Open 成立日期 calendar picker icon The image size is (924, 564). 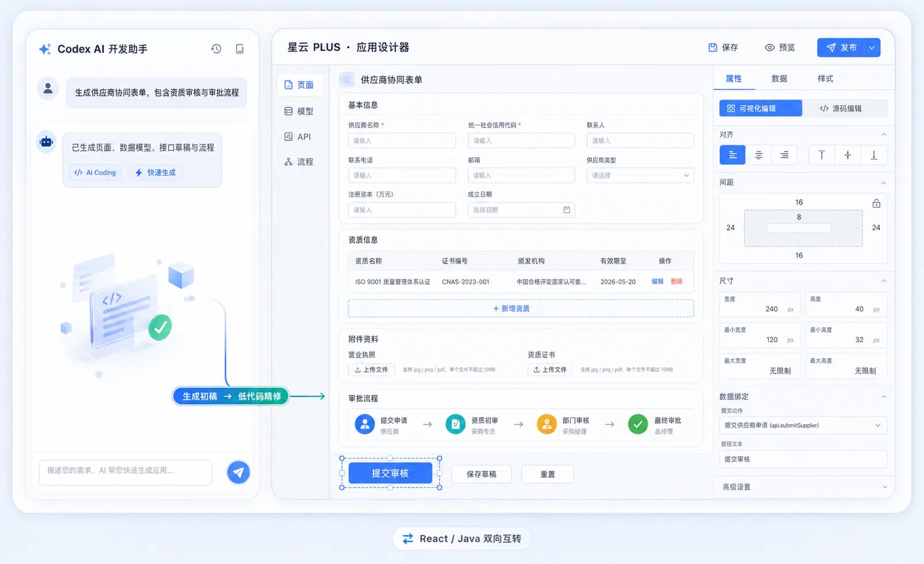pos(566,210)
